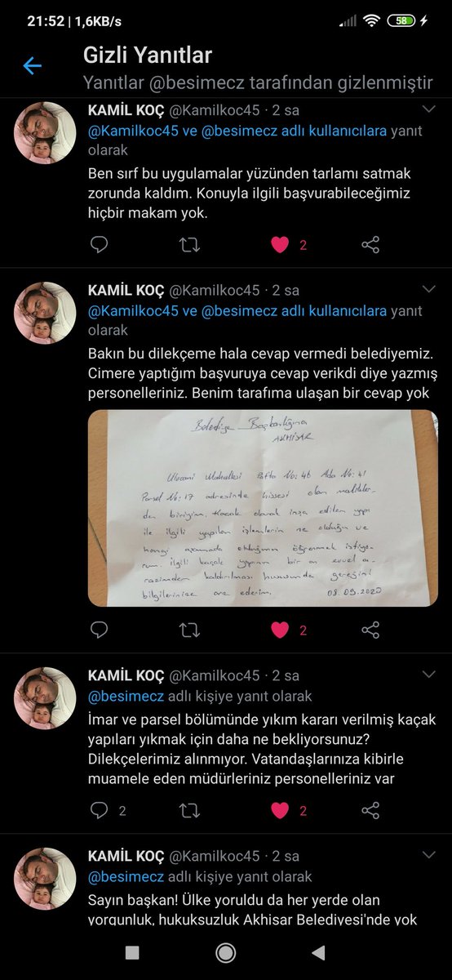Unlike the first tweet's heart
452x980 pixels.
click(280, 244)
